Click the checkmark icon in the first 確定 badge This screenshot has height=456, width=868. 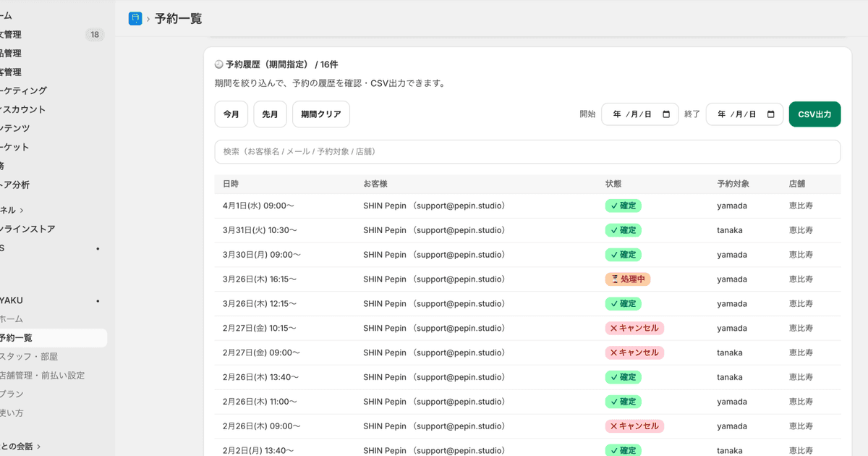(x=615, y=206)
